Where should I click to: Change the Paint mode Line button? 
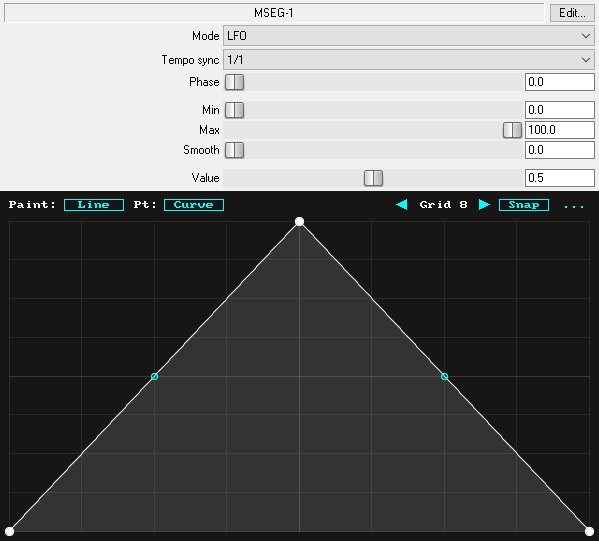coord(94,205)
